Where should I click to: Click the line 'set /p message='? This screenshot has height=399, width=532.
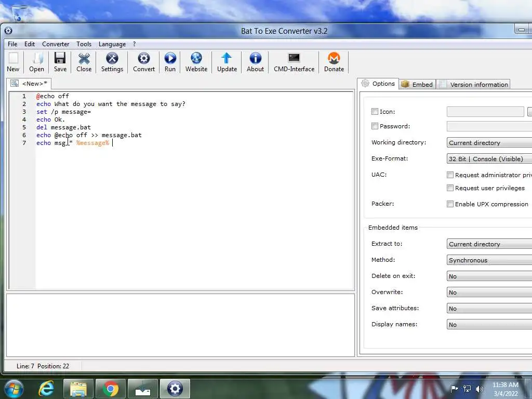(x=63, y=112)
